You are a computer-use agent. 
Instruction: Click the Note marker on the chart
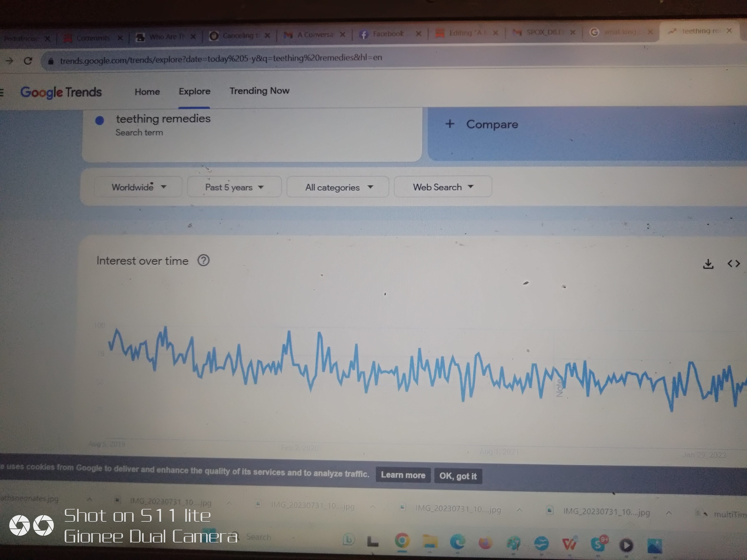(x=560, y=388)
